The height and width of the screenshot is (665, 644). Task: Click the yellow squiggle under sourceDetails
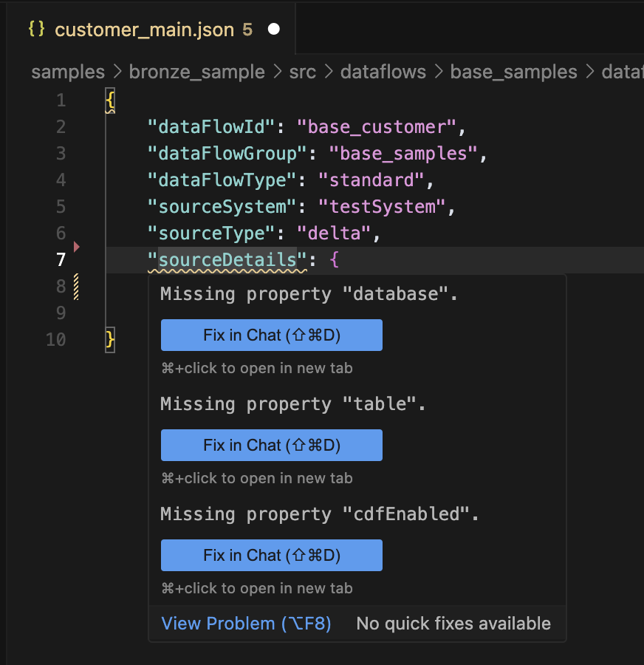(229, 270)
